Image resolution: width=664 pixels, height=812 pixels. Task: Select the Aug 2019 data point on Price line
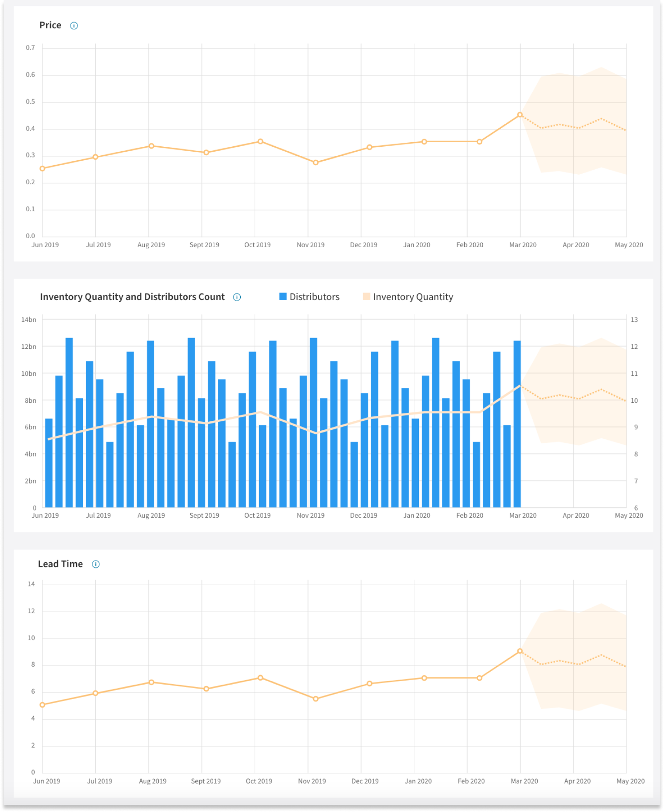coord(152,146)
